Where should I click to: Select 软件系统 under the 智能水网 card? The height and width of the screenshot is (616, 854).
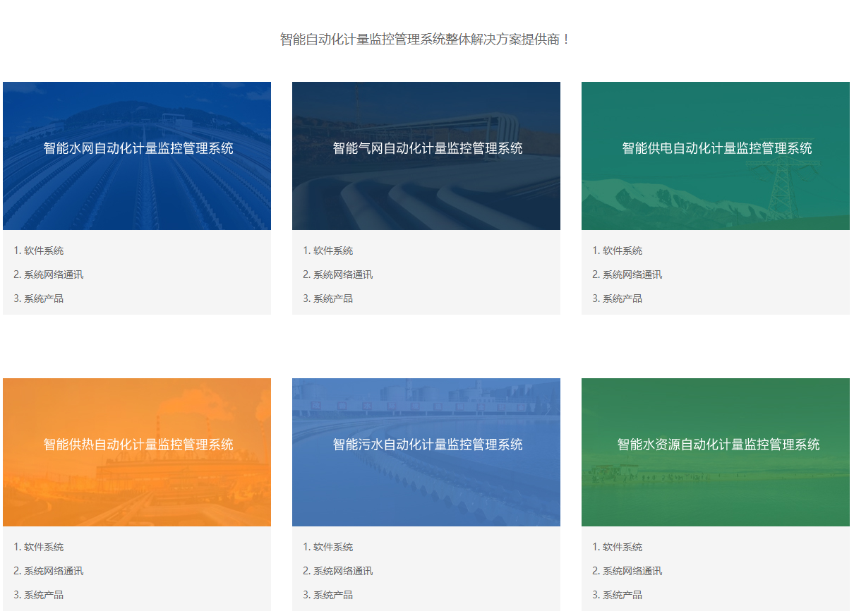pyautogui.click(x=39, y=250)
